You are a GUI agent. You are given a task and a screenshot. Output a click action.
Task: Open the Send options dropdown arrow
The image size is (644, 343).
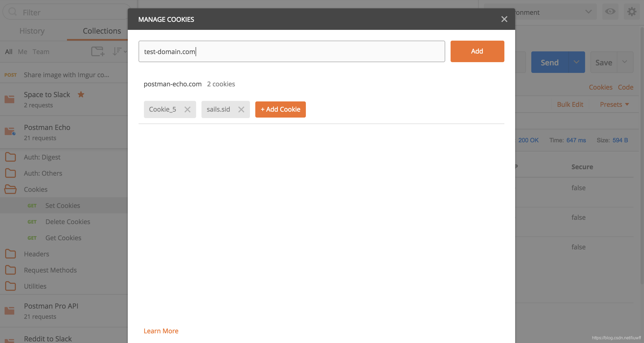577,62
